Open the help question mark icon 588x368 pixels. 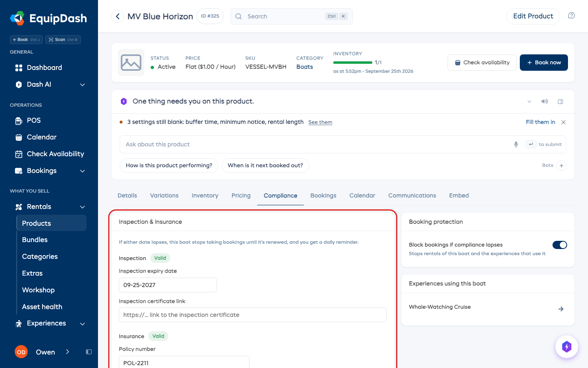click(x=571, y=16)
